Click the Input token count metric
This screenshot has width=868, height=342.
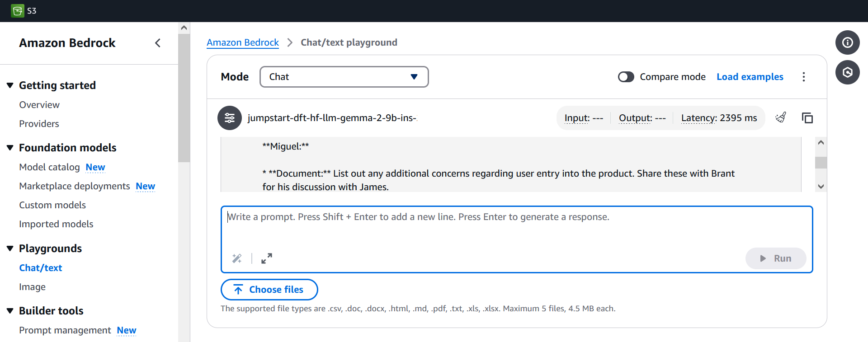[x=584, y=118]
